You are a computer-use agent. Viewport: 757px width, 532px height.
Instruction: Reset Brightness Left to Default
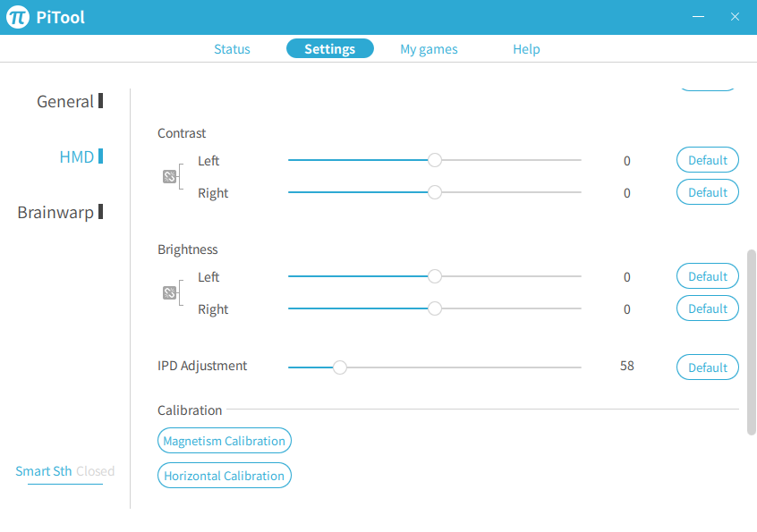(707, 276)
